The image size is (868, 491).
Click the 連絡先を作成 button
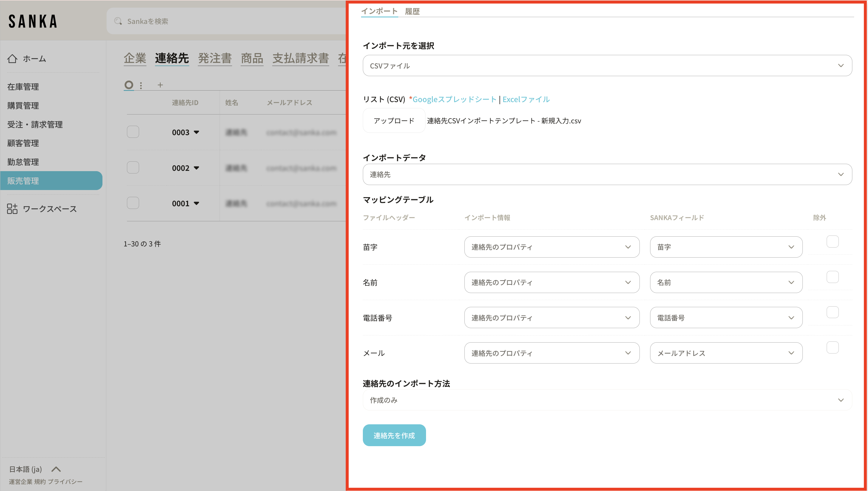(394, 435)
